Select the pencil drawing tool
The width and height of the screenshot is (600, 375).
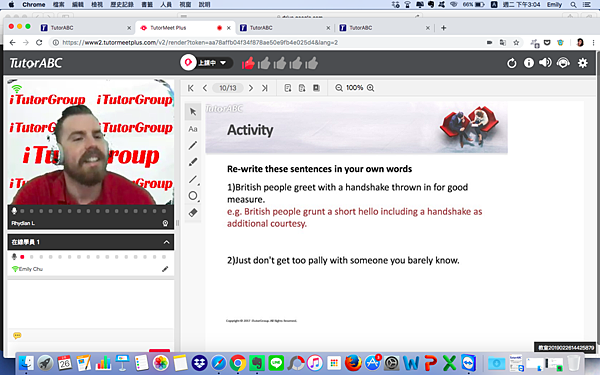(x=193, y=145)
